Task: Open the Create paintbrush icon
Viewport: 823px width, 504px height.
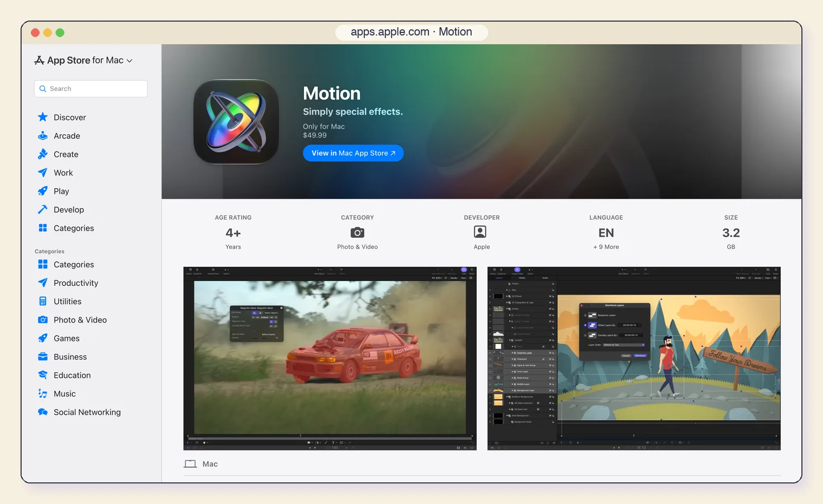Action: (43, 154)
